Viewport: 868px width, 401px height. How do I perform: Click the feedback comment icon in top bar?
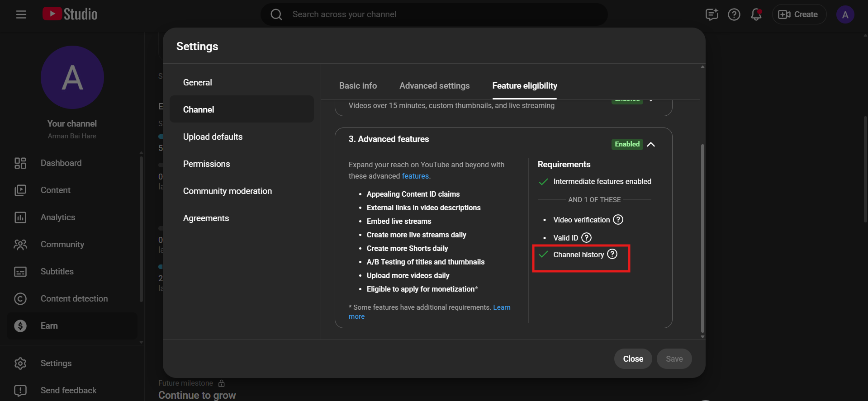711,14
